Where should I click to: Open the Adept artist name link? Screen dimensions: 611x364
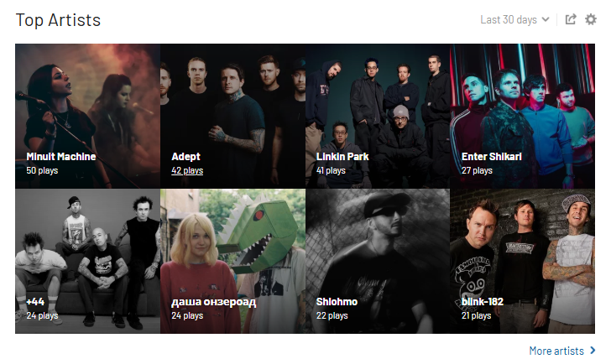(x=185, y=157)
